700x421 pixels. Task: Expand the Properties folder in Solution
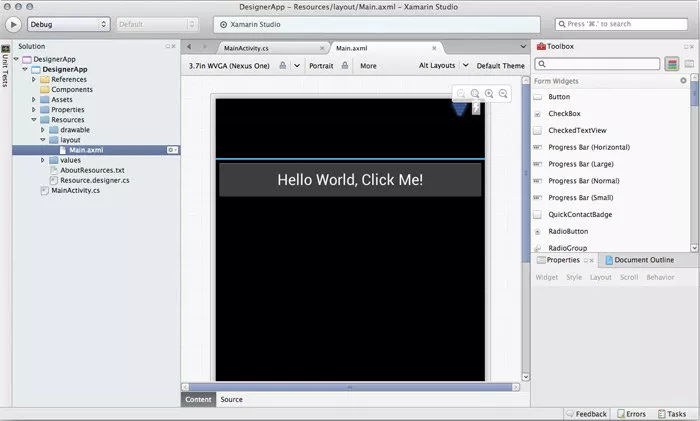tap(34, 109)
